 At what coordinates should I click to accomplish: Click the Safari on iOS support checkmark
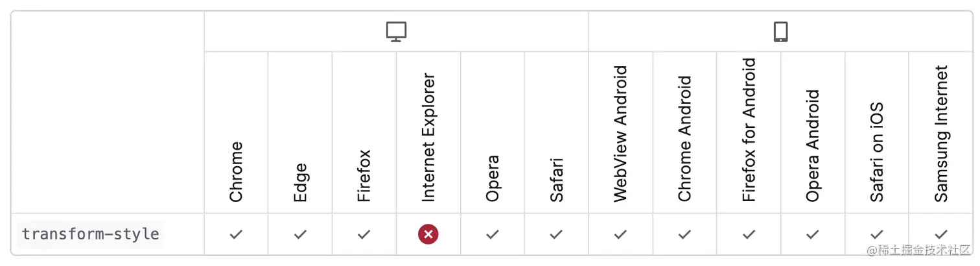877,234
